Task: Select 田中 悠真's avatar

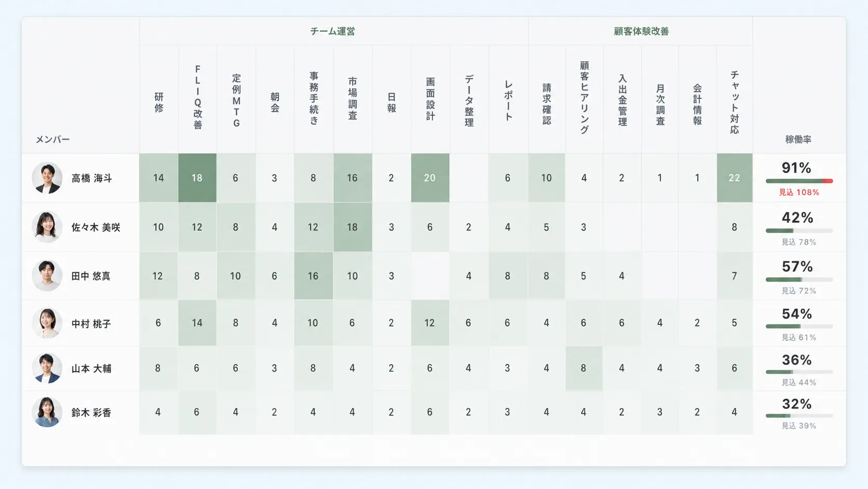Action: pyautogui.click(x=47, y=276)
